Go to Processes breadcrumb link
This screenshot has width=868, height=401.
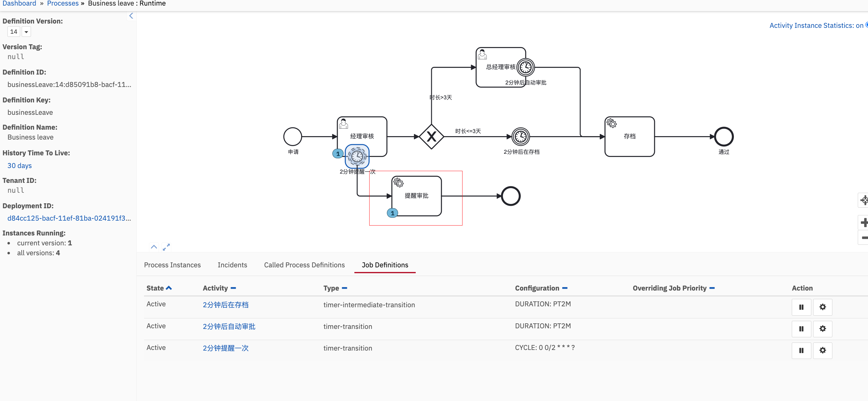[63, 3]
